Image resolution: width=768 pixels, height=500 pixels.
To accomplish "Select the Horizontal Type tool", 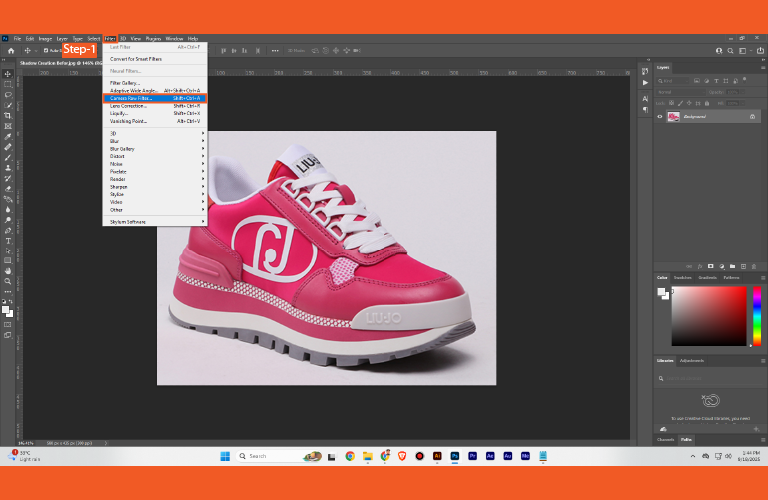I will [x=8, y=241].
